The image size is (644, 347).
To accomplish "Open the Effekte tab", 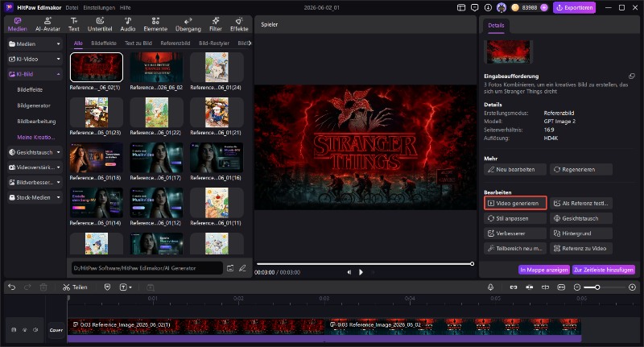I will point(239,25).
